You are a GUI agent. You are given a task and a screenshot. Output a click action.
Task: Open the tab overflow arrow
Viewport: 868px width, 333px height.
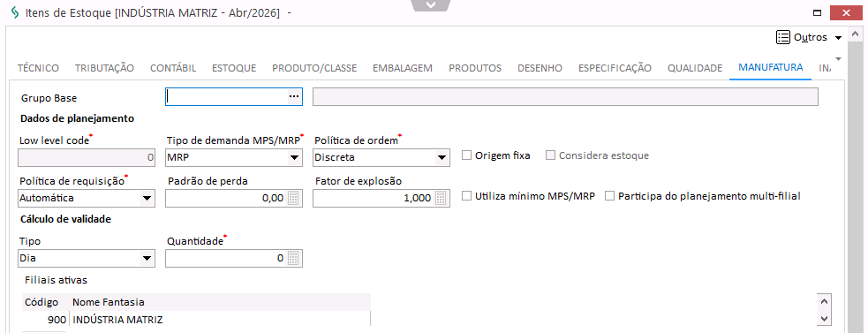[x=838, y=58]
